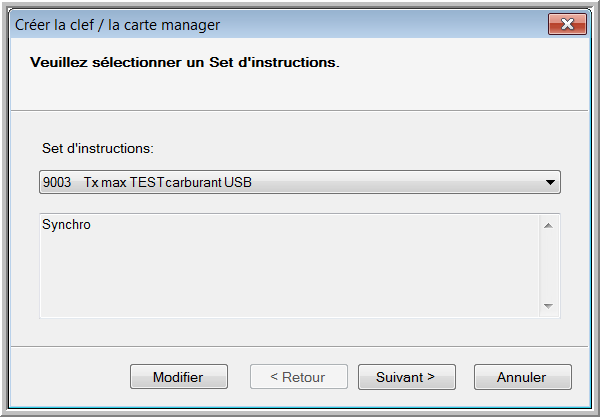Click the Synchro text in the description box
600x417 pixels.
66,225
